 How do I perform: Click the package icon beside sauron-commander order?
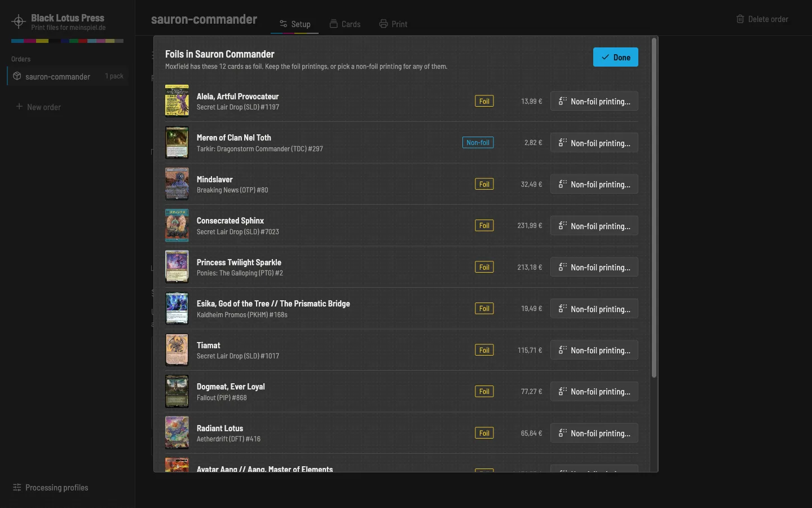pos(17,76)
